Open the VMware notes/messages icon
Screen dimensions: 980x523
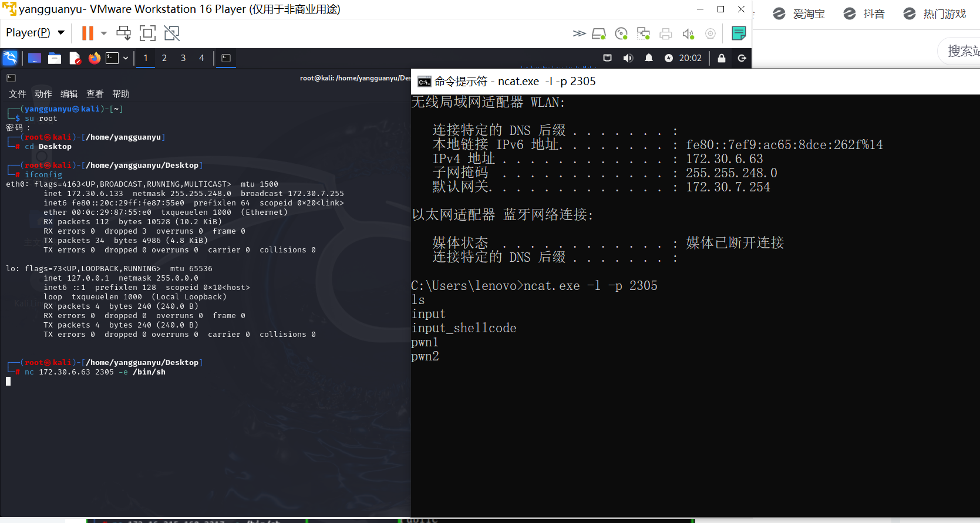(x=739, y=33)
